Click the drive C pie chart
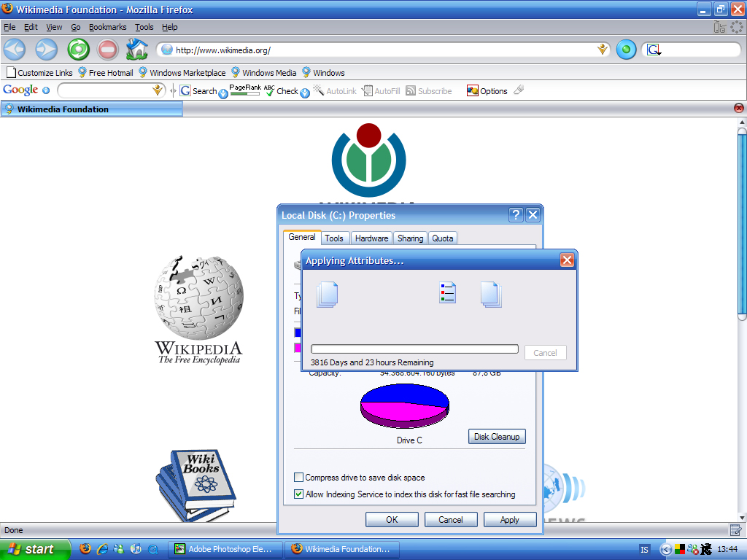This screenshot has width=747, height=560. [404, 405]
